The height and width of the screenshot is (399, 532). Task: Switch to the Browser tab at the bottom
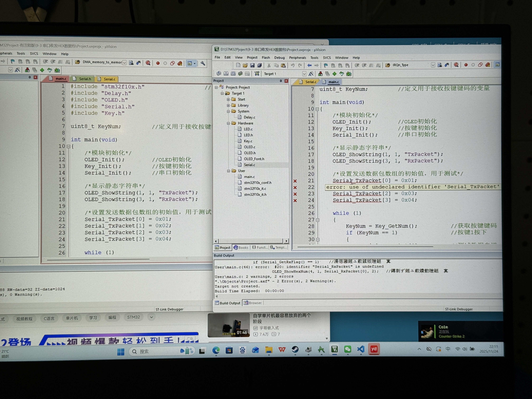tap(253, 303)
